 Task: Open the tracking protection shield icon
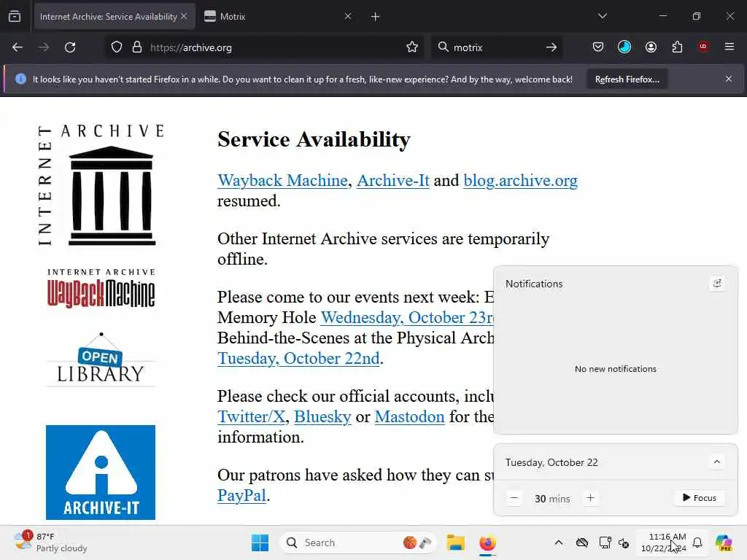(x=117, y=47)
